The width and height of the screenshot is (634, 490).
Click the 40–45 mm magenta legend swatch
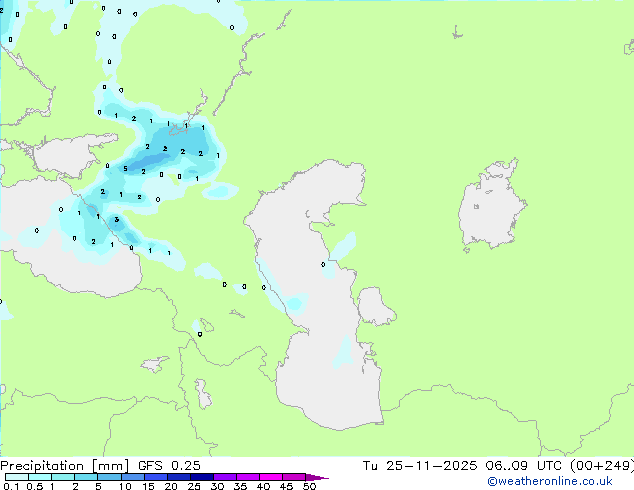pyautogui.click(x=271, y=477)
